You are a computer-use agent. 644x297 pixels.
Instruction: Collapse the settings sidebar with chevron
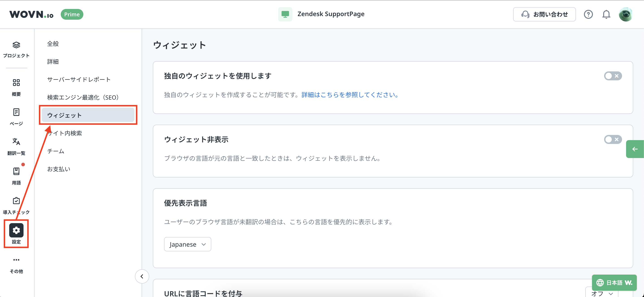click(142, 276)
